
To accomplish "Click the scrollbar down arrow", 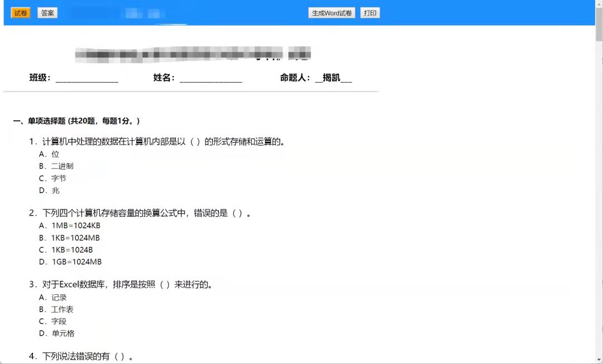I will [x=599, y=360].
